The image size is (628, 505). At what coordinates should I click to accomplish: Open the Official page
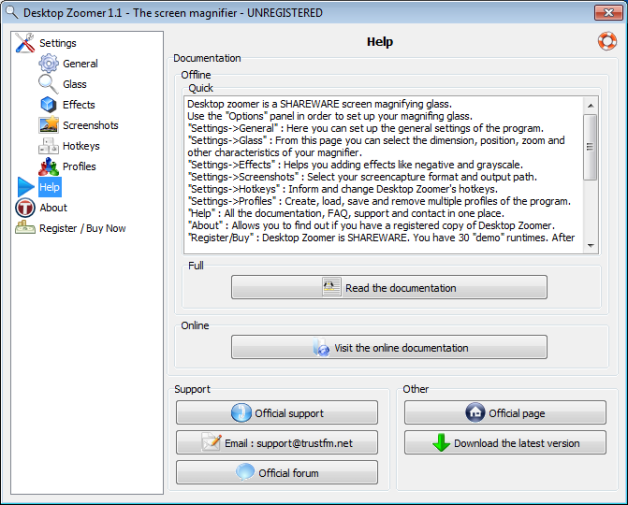(x=505, y=412)
